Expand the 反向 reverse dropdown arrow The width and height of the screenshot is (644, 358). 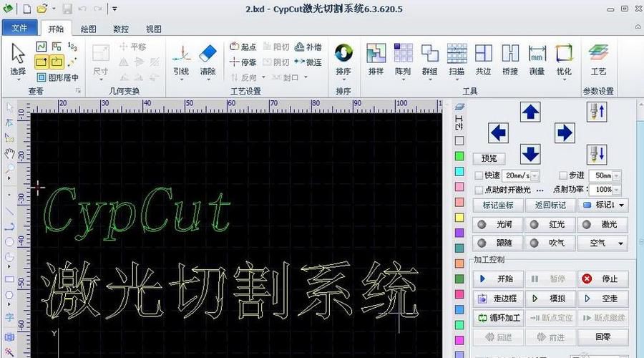pos(263,77)
